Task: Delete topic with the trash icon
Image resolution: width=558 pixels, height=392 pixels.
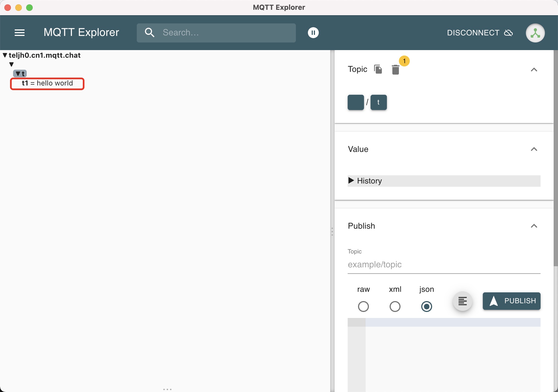Action: coord(395,70)
